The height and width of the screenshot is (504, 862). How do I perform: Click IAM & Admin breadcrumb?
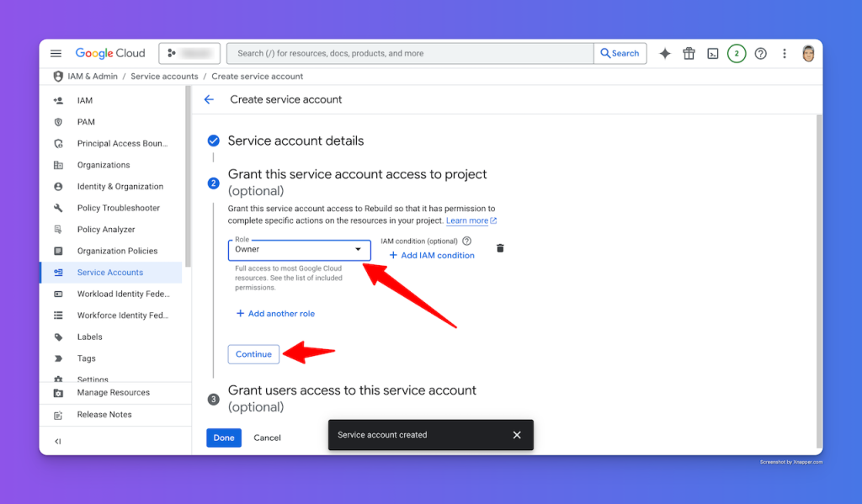[x=93, y=77]
